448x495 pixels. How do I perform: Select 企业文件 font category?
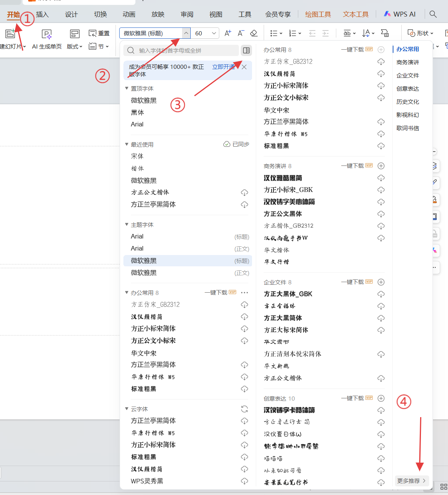pos(407,76)
